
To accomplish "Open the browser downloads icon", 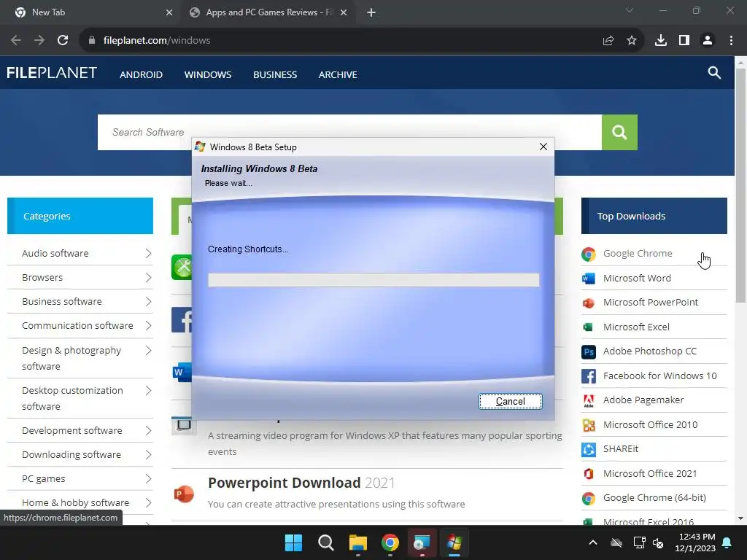I will click(660, 41).
